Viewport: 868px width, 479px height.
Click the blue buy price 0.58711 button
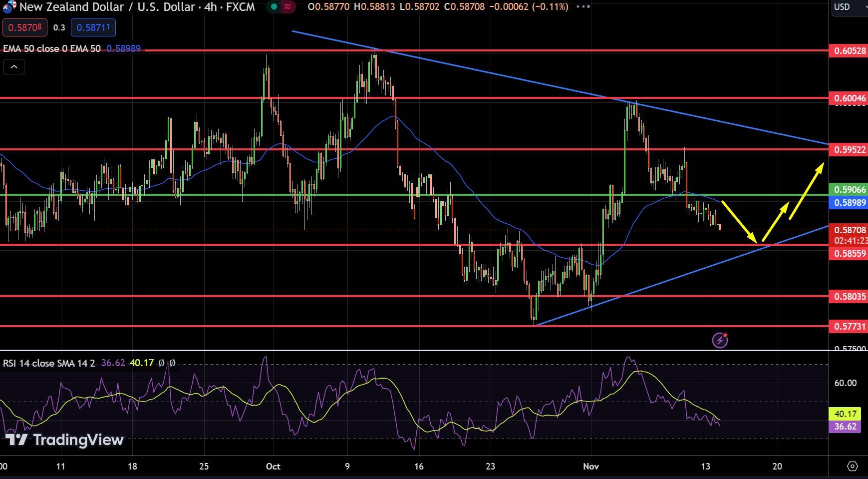coord(93,27)
